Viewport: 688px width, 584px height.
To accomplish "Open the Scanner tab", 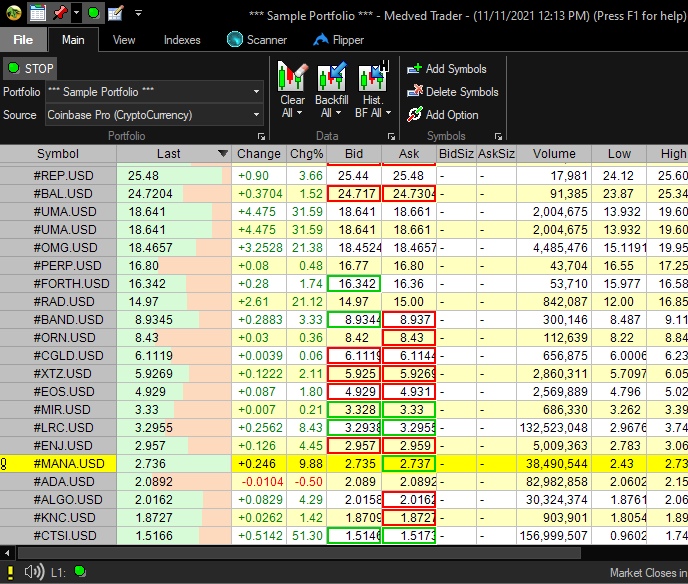I will click(x=257, y=40).
